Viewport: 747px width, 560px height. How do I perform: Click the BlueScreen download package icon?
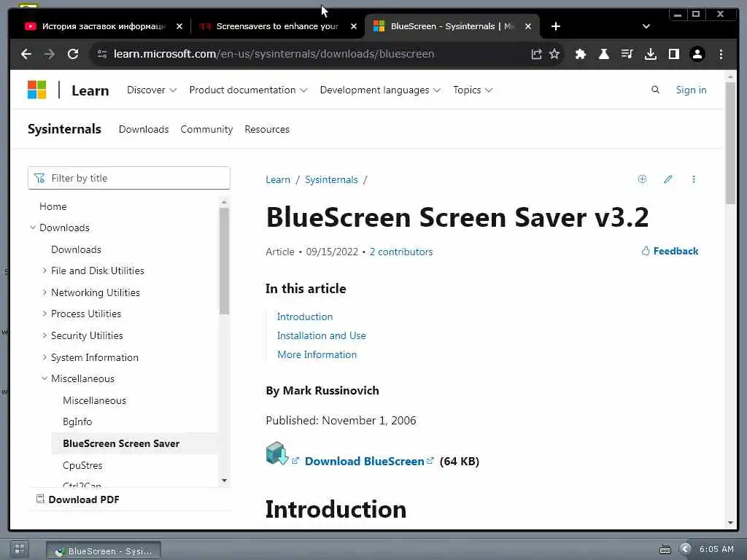(276, 454)
